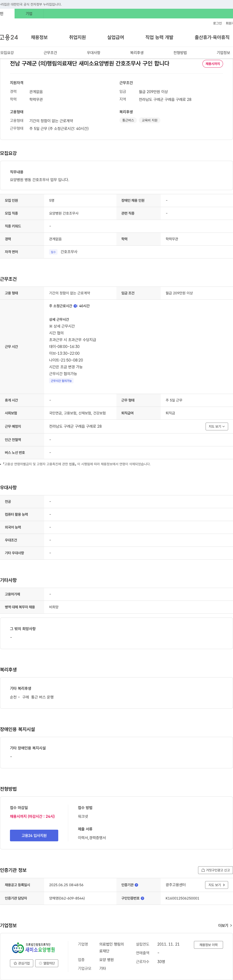
Task: Click the 고용24 입사지원 button
Action: coord(34,835)
